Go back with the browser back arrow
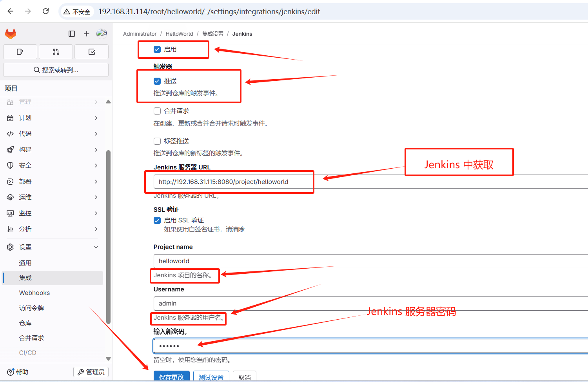588x382 pixels. coord(11,11)
